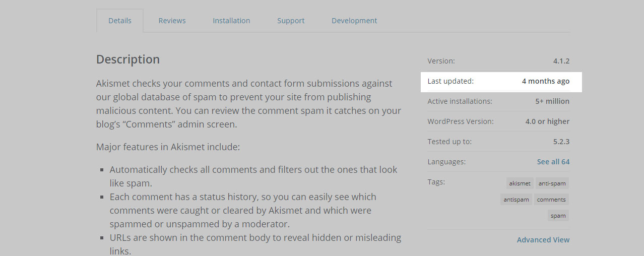Open the Advanced View link
This screenshot has height=256, width=644.
tap(543, 240)
